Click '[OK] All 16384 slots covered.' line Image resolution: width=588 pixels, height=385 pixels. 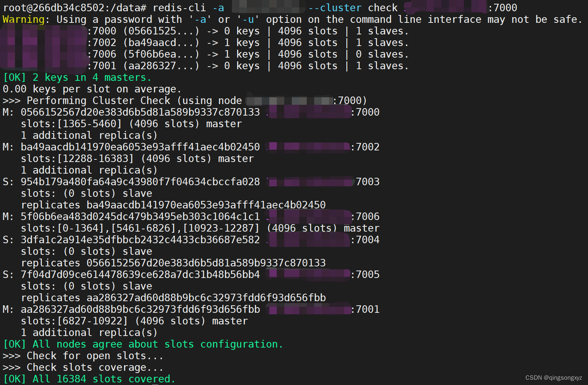pyautogui.click(x=89, y=379)
